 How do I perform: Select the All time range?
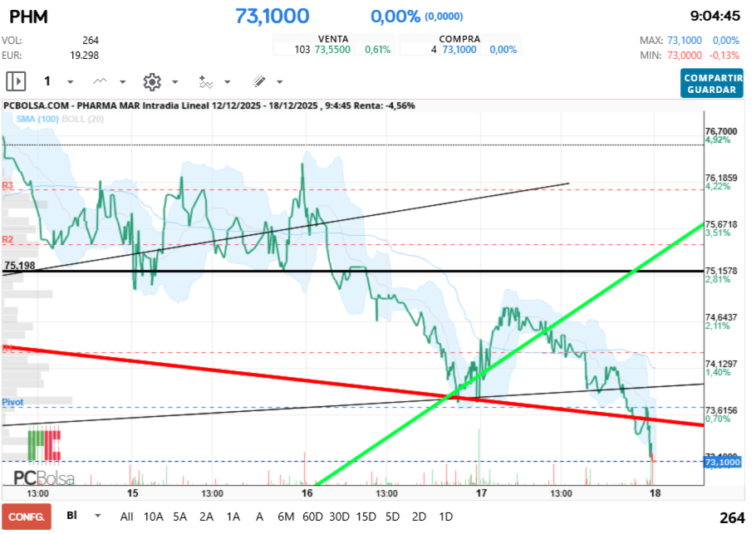pyautogui.click(x=126, y=517)
